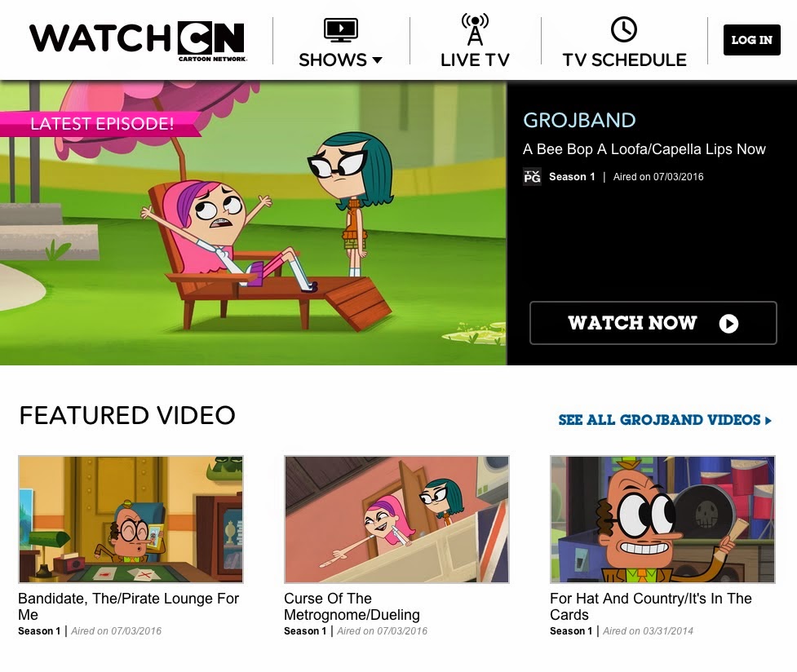Click the Watch CN Cartoon Network logo

point(138,41)
